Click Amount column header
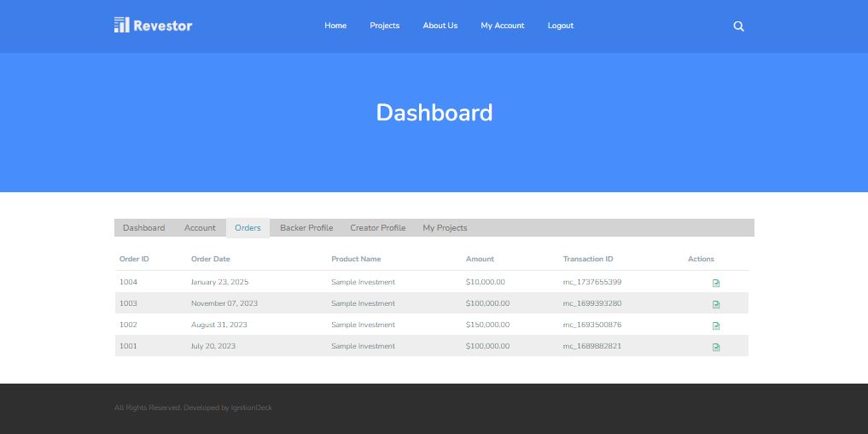This screenshot has height=434, width=868. [480, 259]
